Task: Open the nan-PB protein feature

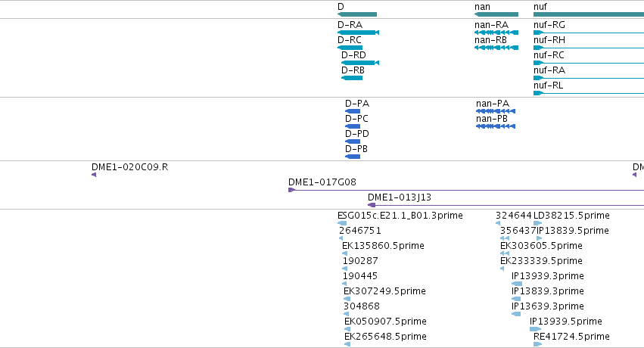Action: (496, 126)
